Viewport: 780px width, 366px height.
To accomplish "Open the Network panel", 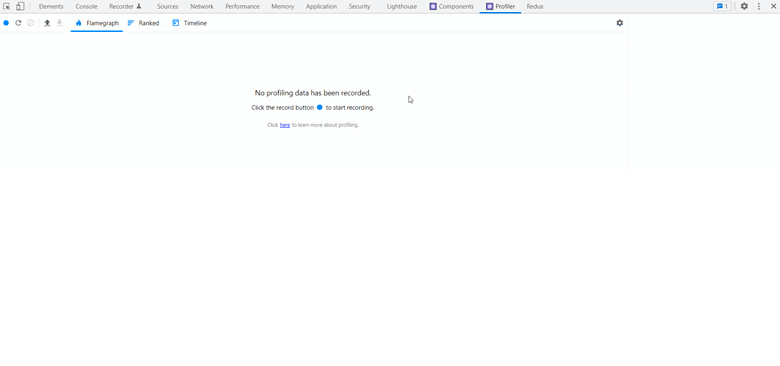I will (x=201, y=6).
